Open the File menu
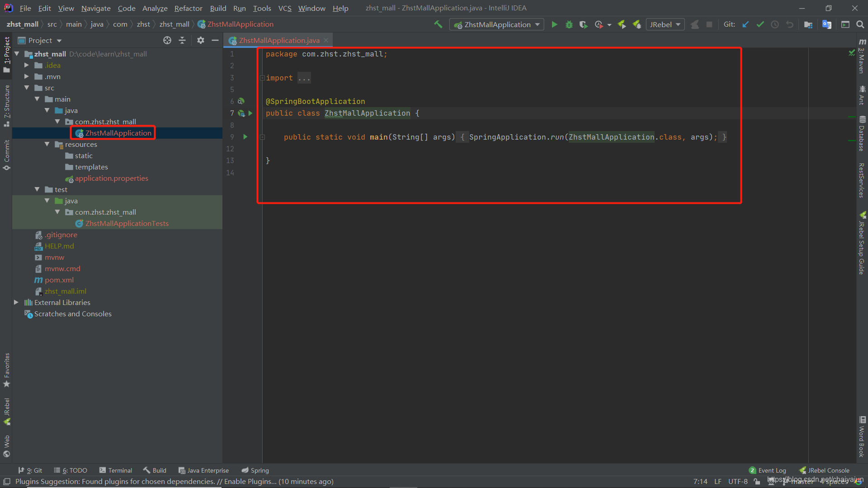Image resolution: width=868 pixels, height=488 pixels. click(x=26, y=8)
